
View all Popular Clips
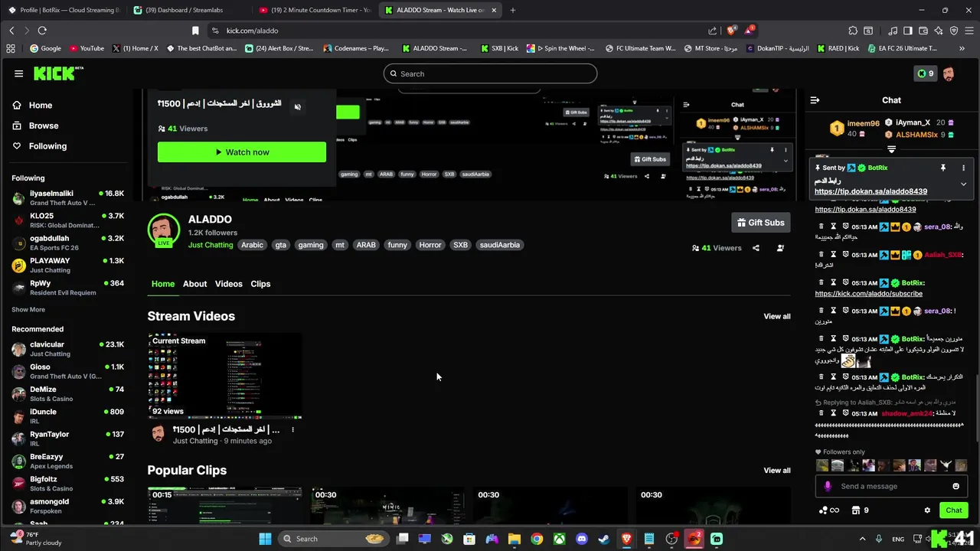click(776, 471)
